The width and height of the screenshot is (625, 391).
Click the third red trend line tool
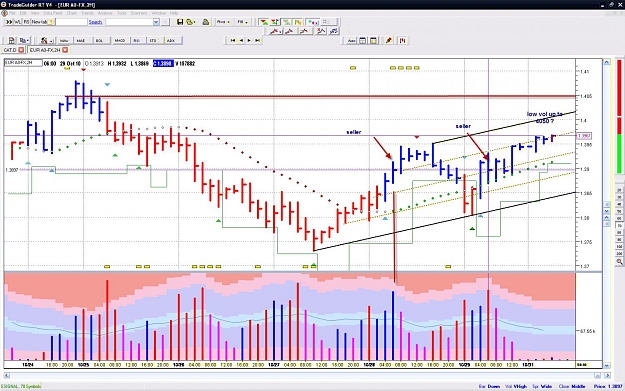coord(305,31)
